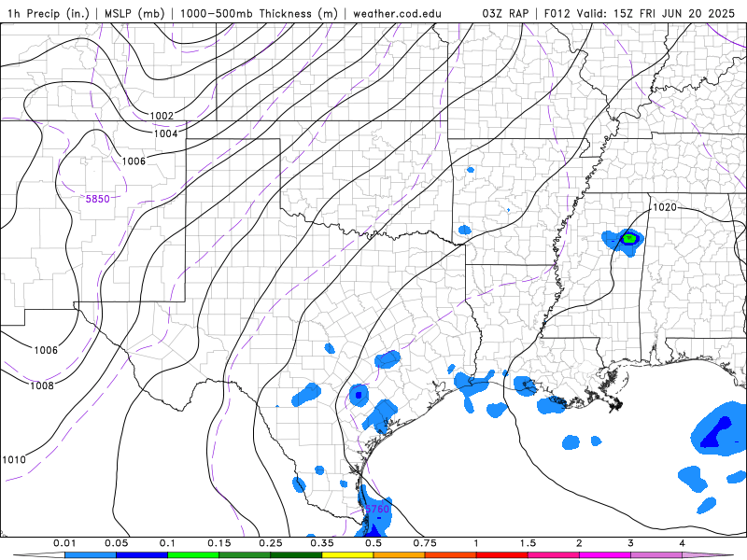747x560 pixels.
Task: Click the 1010 isobar label
Action: tap(14, 459)
